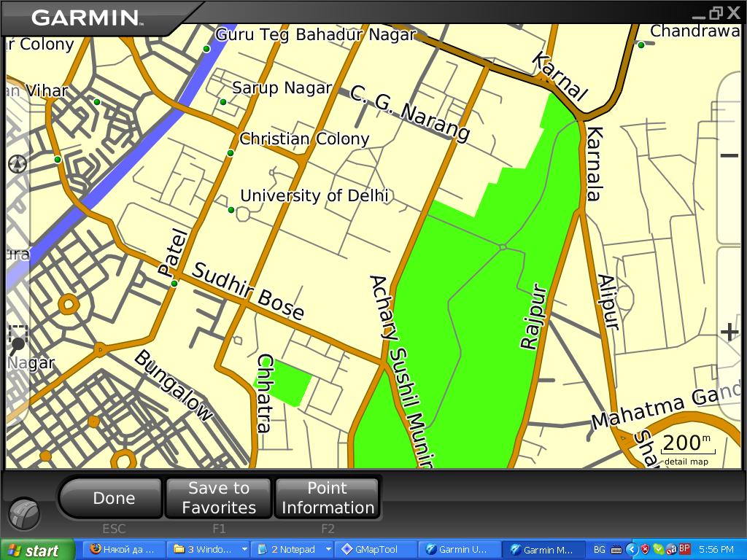Click the BG language indicator
The height and width of the screenshot is (560, 747).
point(600,550)
